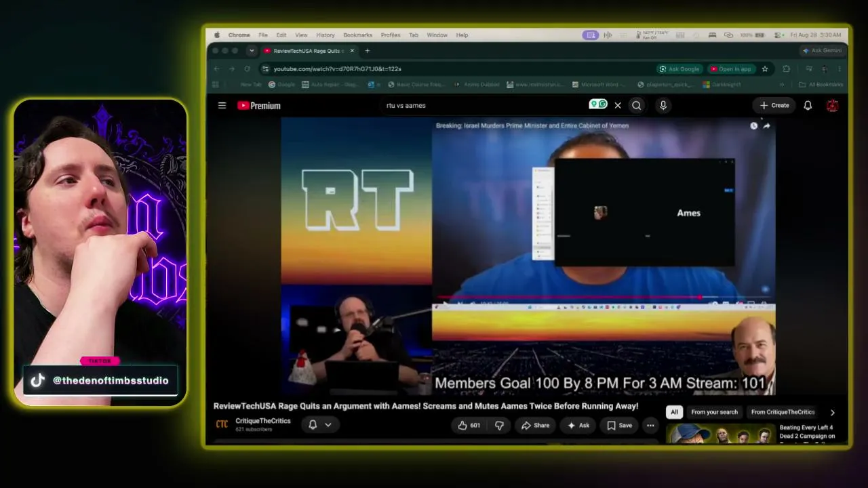Go to YouTube Premium home logo
This screenshot has width=868, height=488.
(259, 105)
